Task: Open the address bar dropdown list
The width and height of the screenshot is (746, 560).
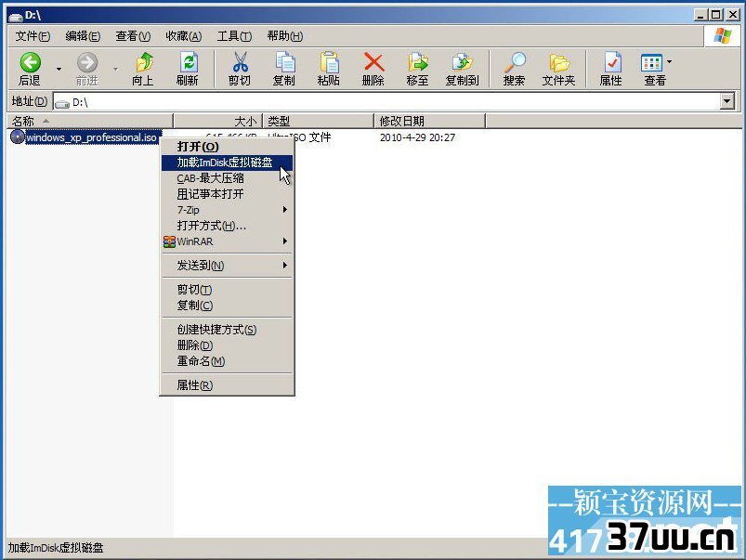Action: [x=726, y=101]
